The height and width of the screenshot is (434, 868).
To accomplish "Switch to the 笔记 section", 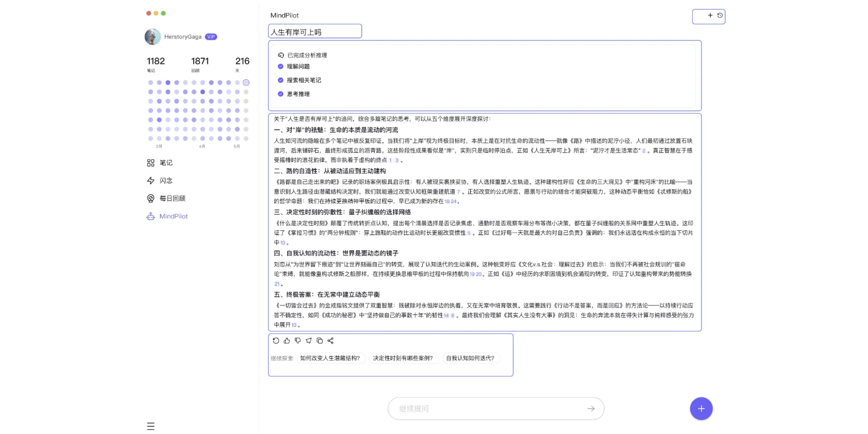I will pyautogui.click(x=165, y=163).
